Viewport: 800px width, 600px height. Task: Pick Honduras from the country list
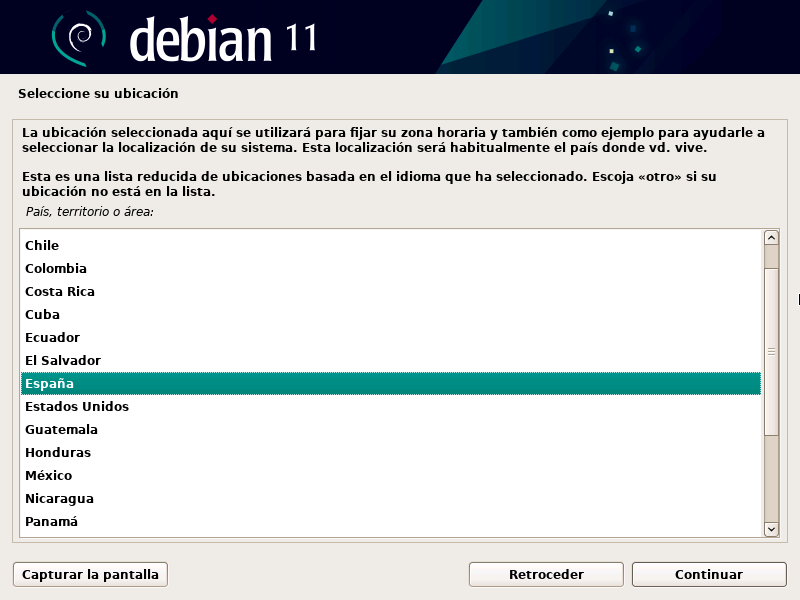pos(58,453)
